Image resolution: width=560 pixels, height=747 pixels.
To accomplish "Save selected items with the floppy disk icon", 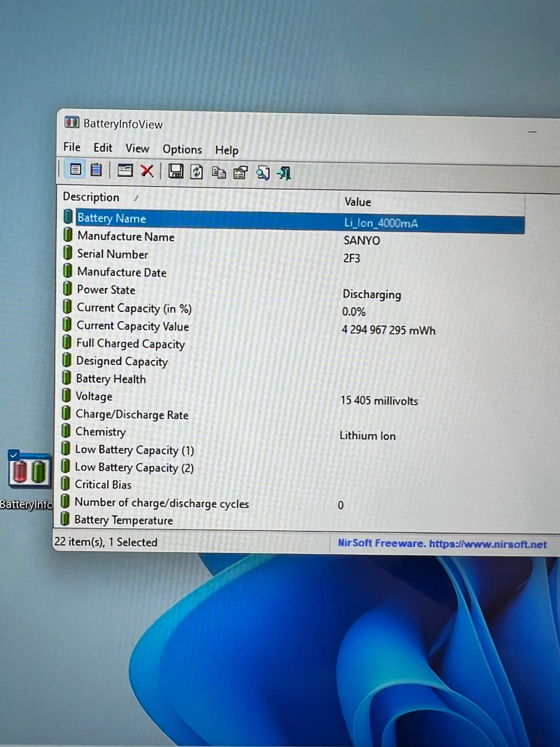I will [x=175, y=171].
